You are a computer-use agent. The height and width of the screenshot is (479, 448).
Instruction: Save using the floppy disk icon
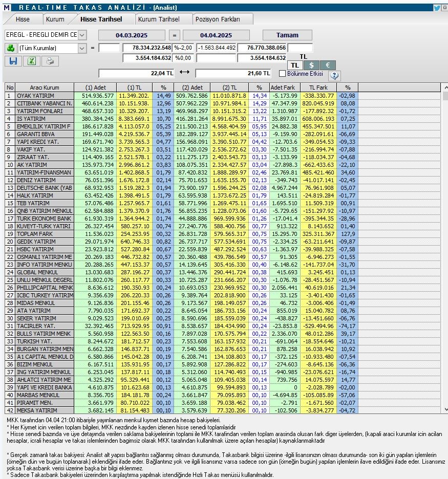(x=13, y=61)
